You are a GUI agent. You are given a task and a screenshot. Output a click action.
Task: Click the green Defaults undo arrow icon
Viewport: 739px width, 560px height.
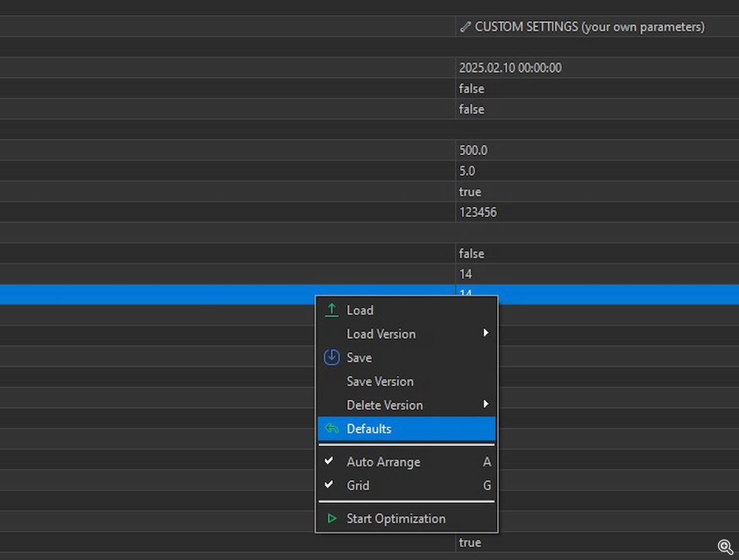332,428
